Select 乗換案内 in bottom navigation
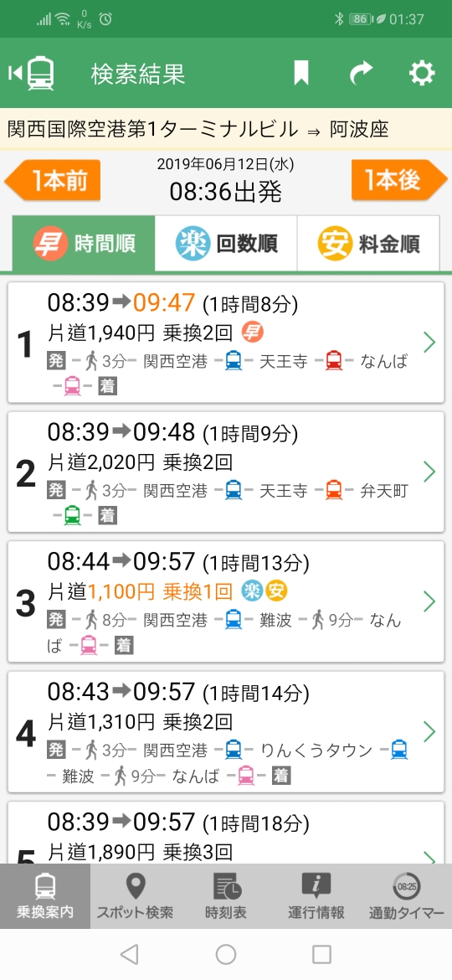Viewport: 452px width, 980px height. coord(45,896)
